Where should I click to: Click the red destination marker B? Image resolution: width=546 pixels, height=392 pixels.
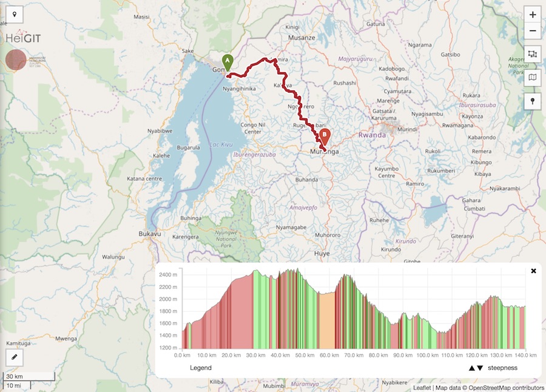click(x=325, y=136)
